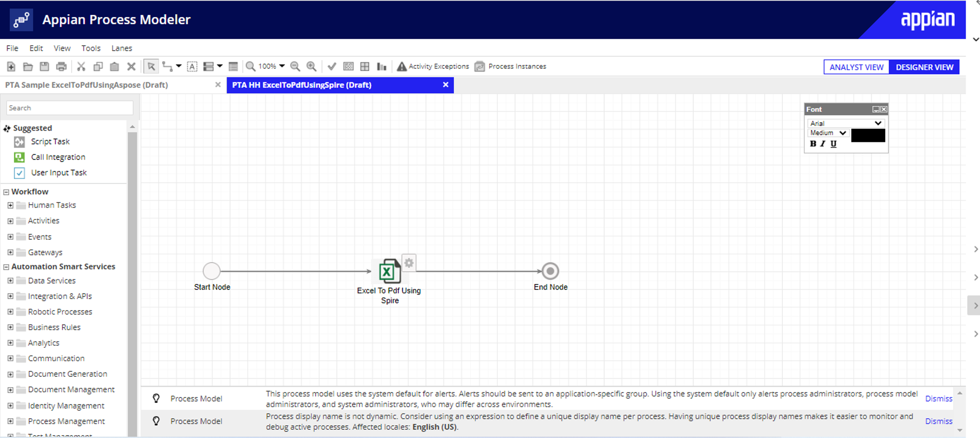Click the four-square grid toolbar icon
The height and width of the screenshot is (438, 980).
click(364, 67)
